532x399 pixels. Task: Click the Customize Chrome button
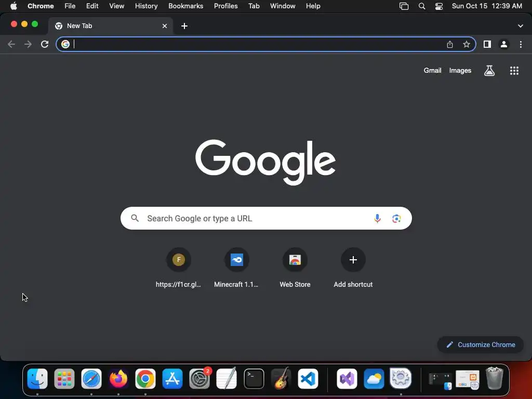click(481, 345)
